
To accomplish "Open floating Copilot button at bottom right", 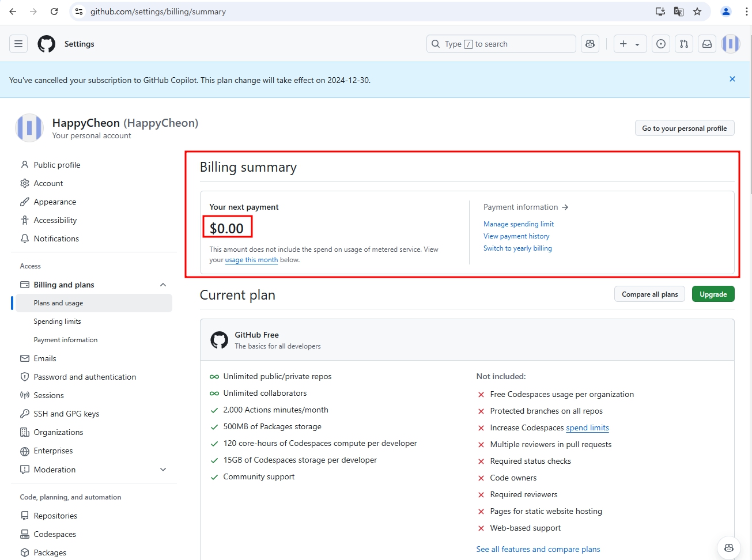I will (729, 547).
